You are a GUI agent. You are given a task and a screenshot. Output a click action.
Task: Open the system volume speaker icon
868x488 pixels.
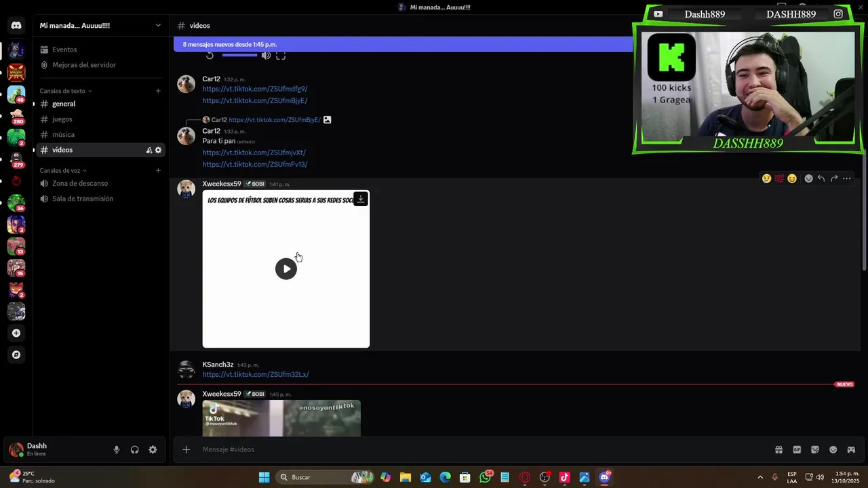point(820,477)
